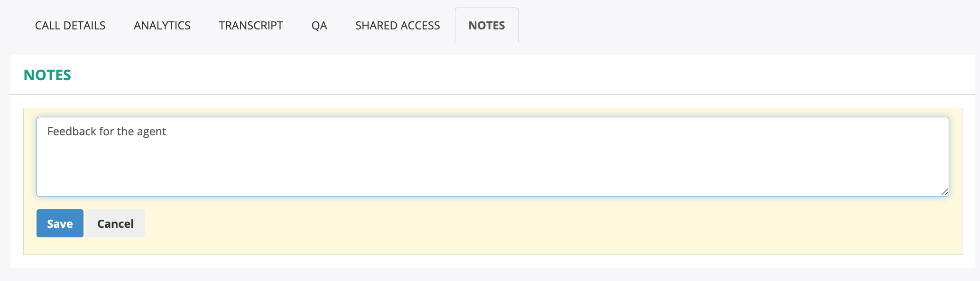Screen dimensions: 980x281
Task: Click the green NOTES section heading
Action: click(x=47, y=75)
